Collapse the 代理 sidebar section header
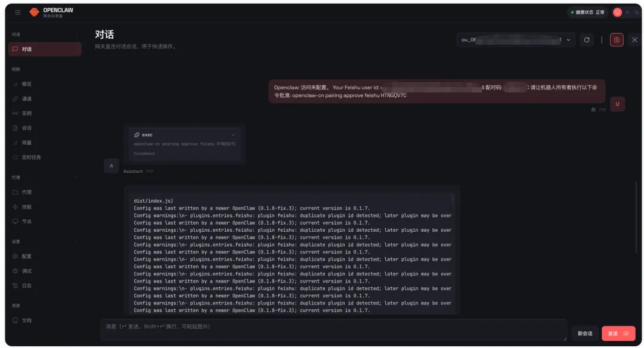Viewport: 644px width, 348px height. (x=45, y=178)
